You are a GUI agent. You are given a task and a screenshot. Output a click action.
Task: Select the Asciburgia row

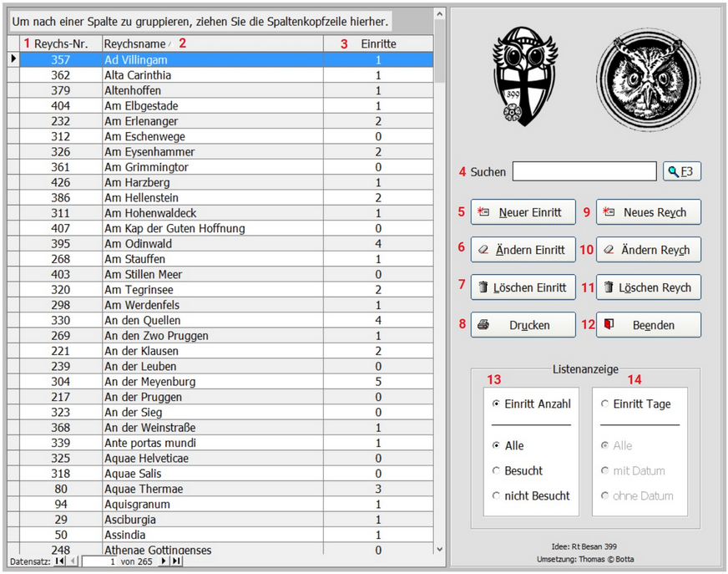coord(226,520)
